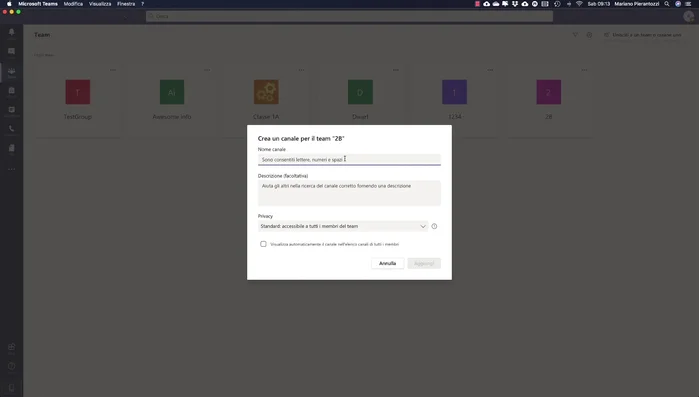Open more options for 1234 team

(x=490, y=70)
